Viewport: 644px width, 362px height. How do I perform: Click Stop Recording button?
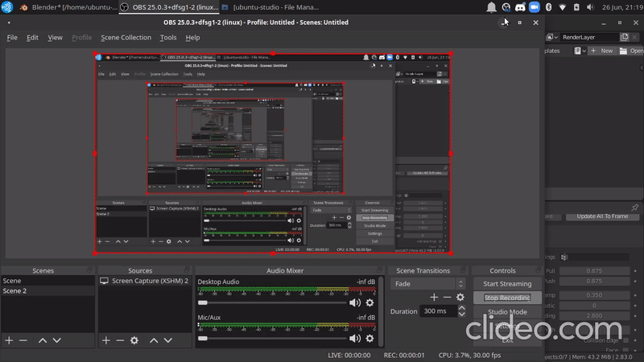click(x=507, y=298)
